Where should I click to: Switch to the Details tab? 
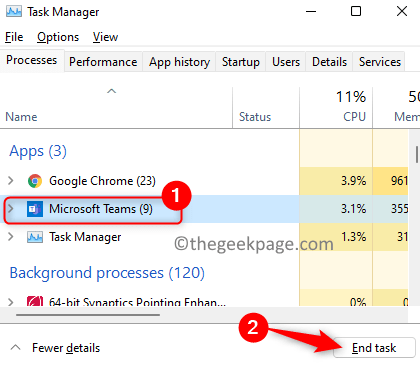tap(329, 62)
